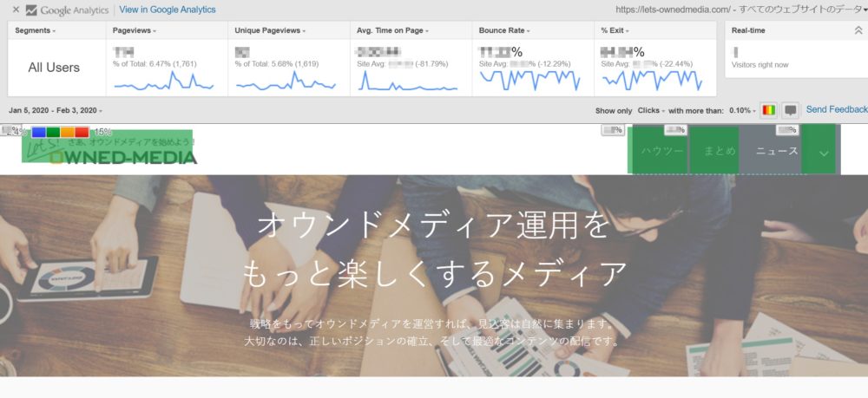Select the ニュース navigation tab
868x398 pixels.
(777, 151)
